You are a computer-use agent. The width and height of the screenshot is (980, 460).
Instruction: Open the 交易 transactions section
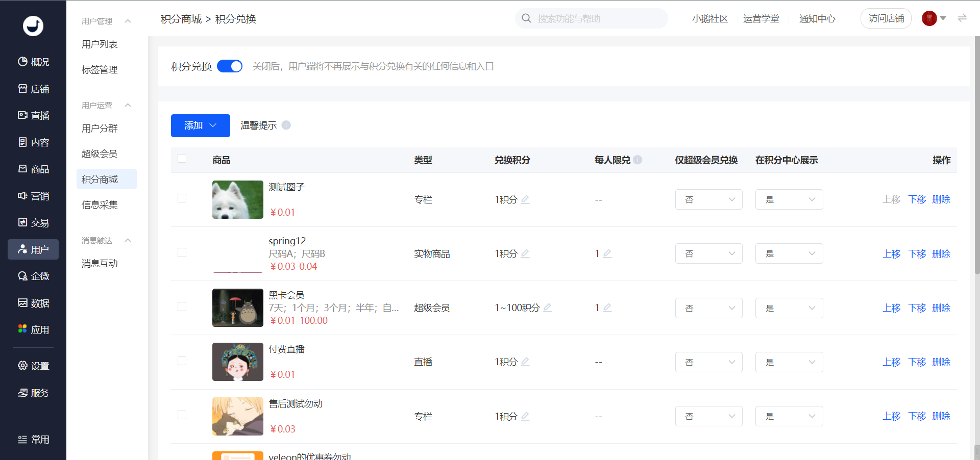[33, 222]
